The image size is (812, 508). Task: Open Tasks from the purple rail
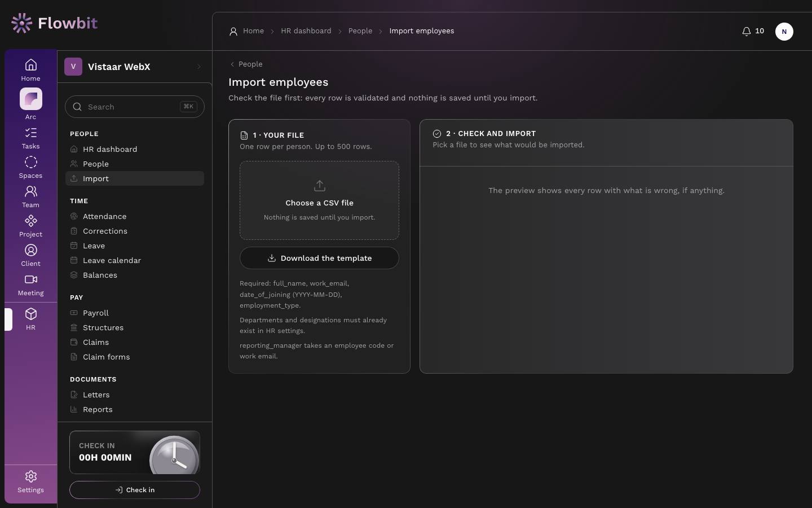click(x=30, y=138)
